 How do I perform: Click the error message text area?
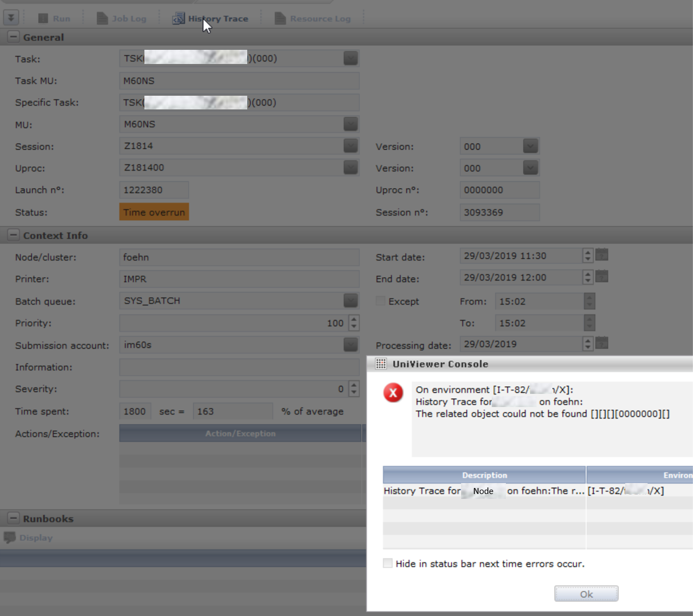[x=552, y=419]
